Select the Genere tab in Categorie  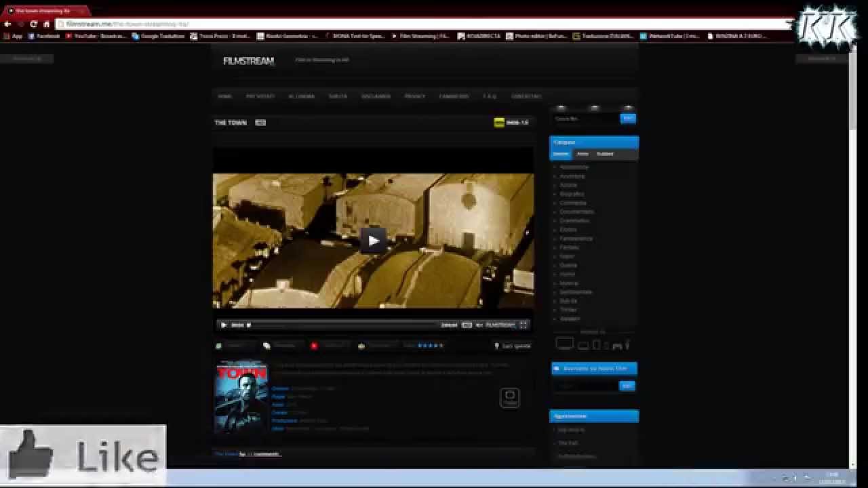(560, 154)
